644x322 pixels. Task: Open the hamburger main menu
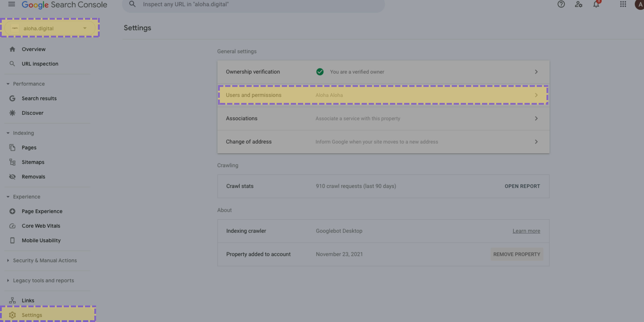(x=11, y=4)
